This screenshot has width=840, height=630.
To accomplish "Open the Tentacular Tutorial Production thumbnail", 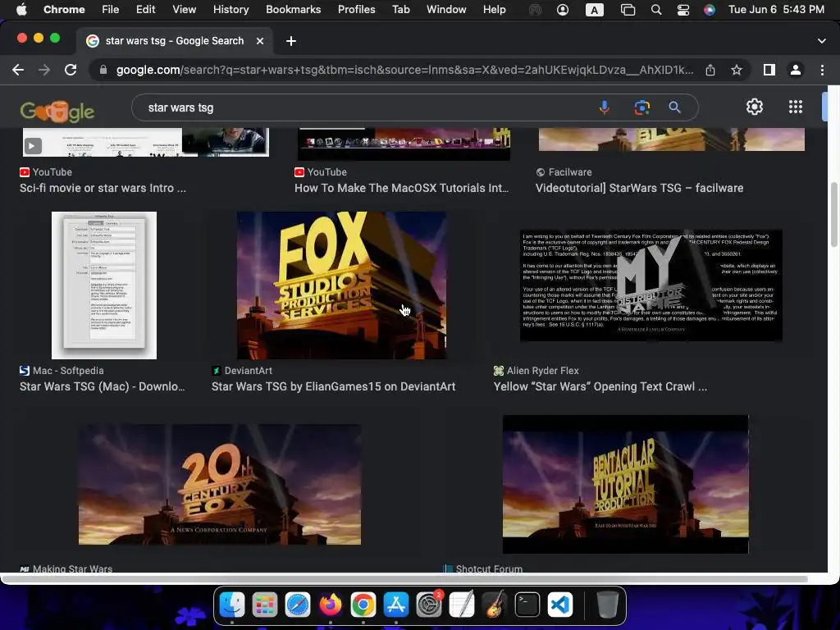I will [x=625, y=484].
